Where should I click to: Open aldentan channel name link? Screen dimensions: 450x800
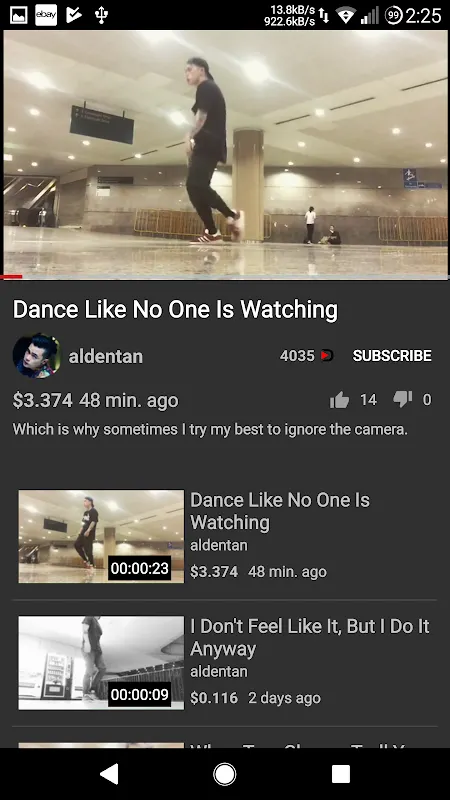(106, 356)
